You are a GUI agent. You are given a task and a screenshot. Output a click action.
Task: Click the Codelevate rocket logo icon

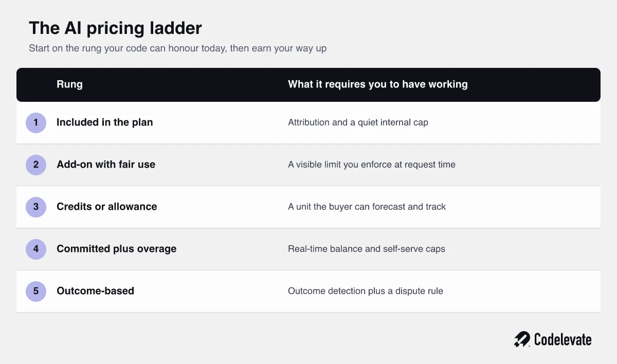coord(522,339)
